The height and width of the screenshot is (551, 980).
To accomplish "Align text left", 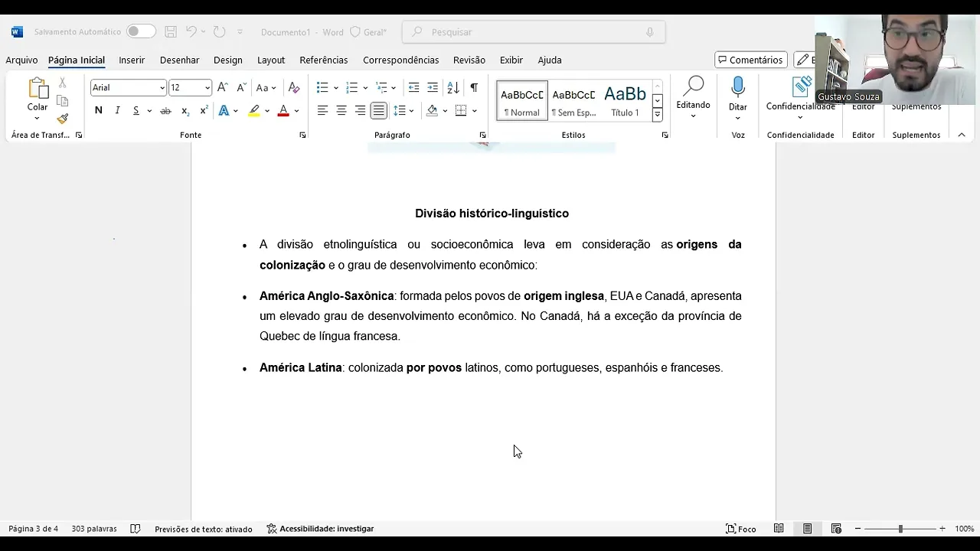I will [322, 111].
